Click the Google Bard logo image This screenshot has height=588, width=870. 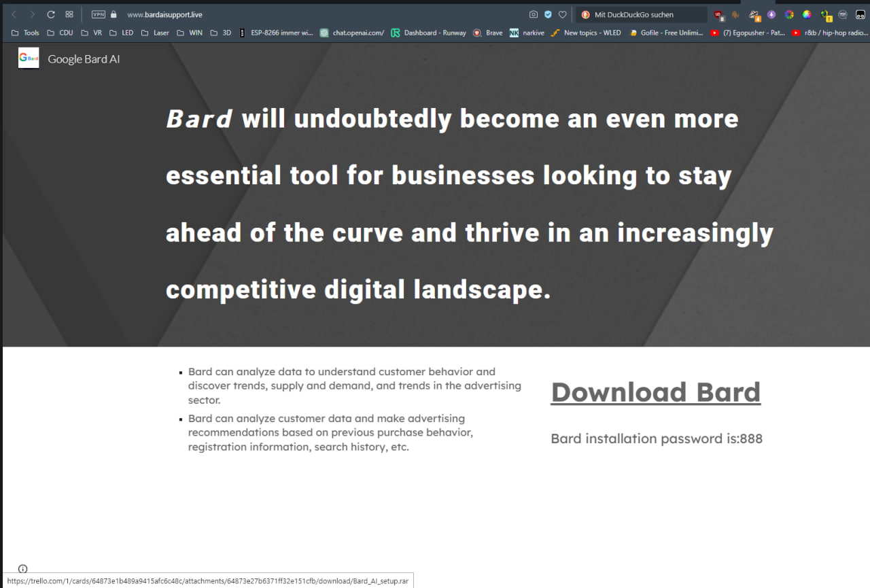pos(29,58)
